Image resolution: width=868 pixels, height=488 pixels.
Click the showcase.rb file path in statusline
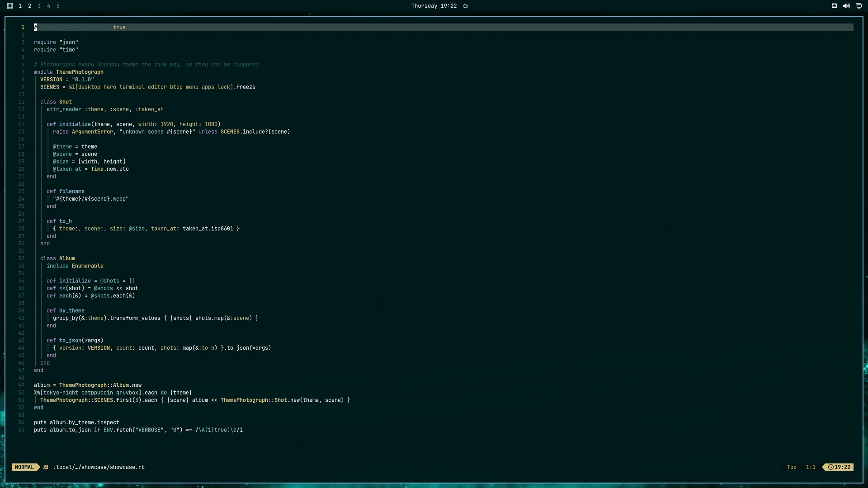point(99,467)
